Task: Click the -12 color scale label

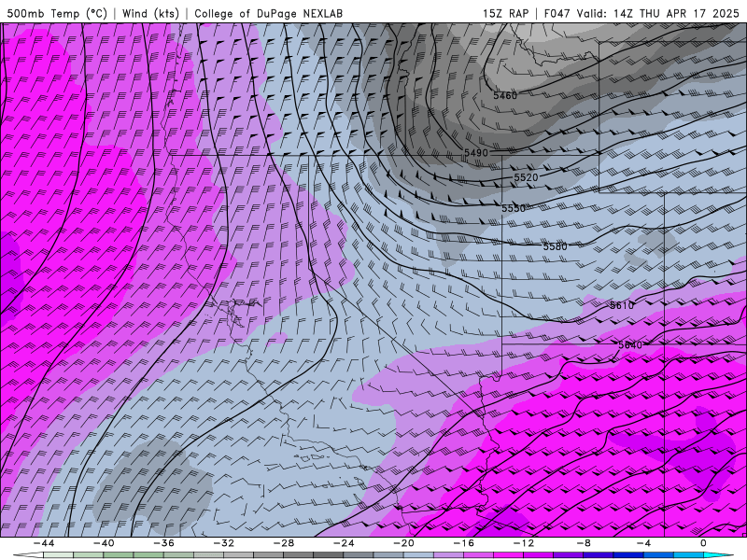Action: click(x=524, y=543)
